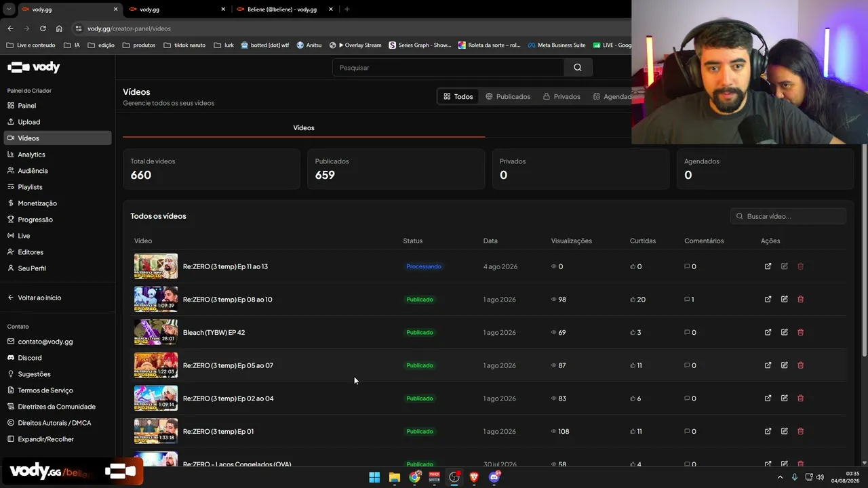The image size is (868, 488).
Task: Open the external link for Re:ZERO Ep 01
Action: (768, 431)
